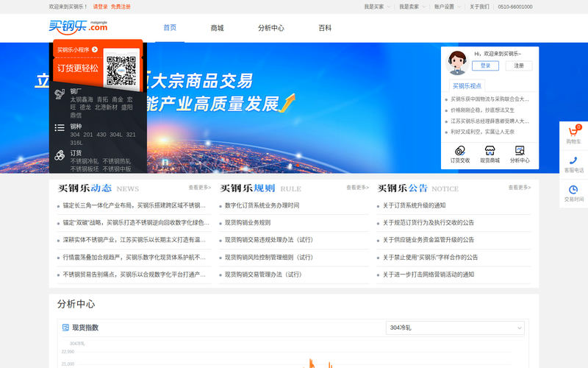Click the 买钢乐.com logo
588x368 pixels.
(x=78, y=27)
